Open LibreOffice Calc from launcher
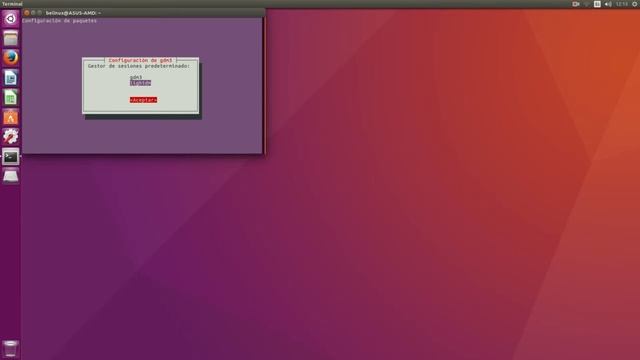Viewport: 640px width, 360px height. point(11,97)
